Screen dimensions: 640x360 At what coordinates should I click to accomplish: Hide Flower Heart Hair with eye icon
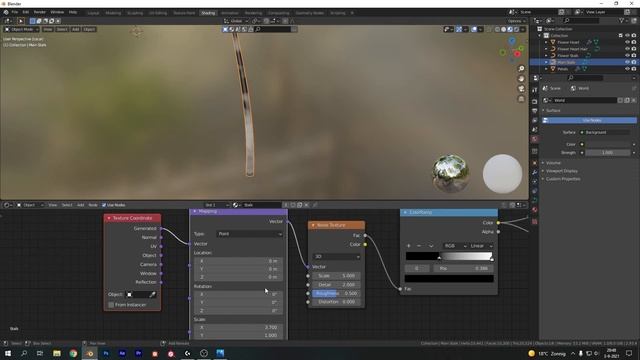(x=627, y=49)
